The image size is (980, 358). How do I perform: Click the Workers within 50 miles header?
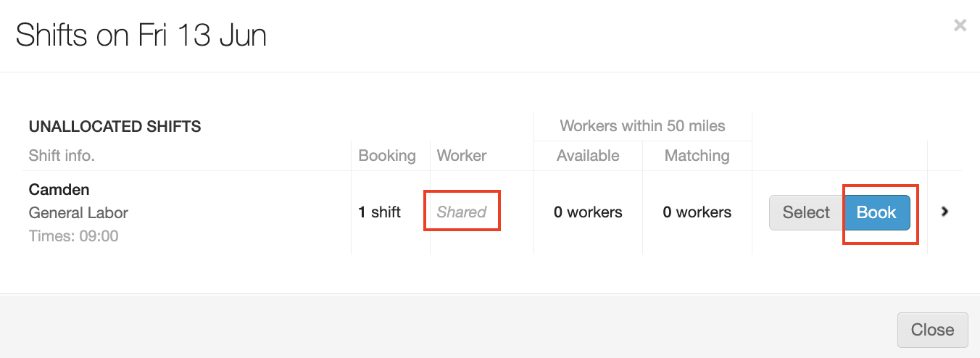[642, 126]
